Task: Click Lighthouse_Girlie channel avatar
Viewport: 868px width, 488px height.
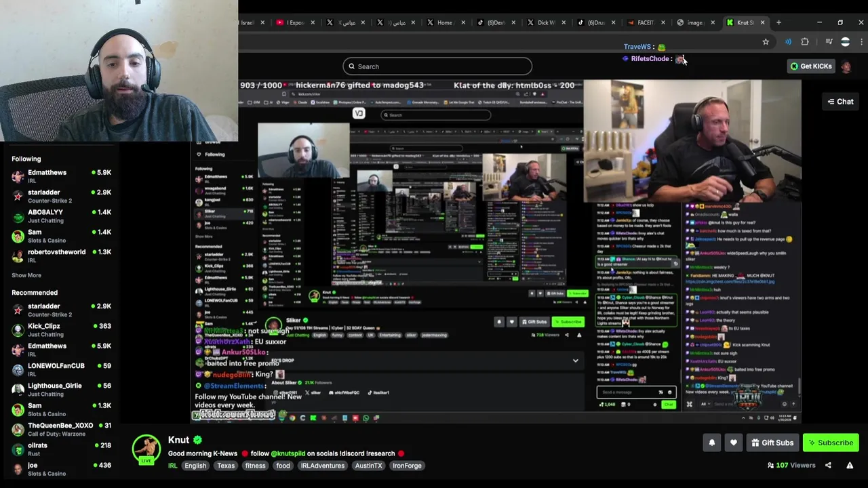Action: 18,390
